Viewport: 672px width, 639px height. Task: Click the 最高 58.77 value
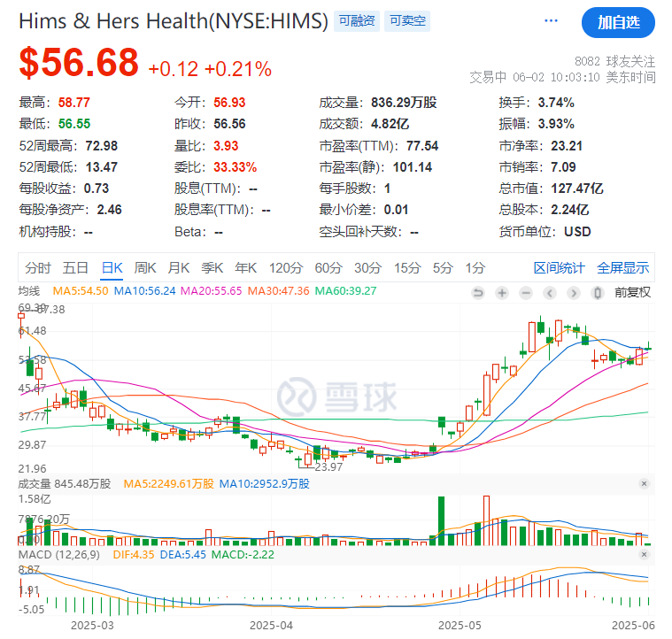(74, 103)
